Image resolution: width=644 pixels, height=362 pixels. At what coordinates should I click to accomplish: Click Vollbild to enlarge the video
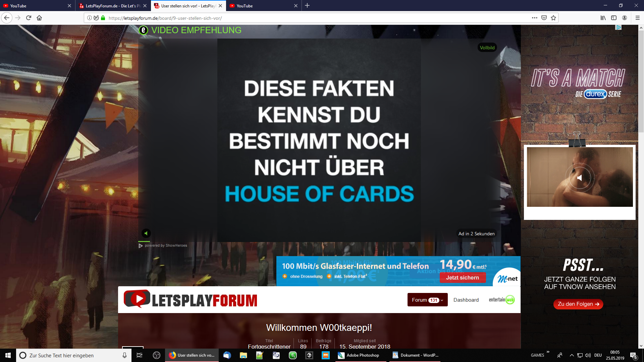point(487,48)
